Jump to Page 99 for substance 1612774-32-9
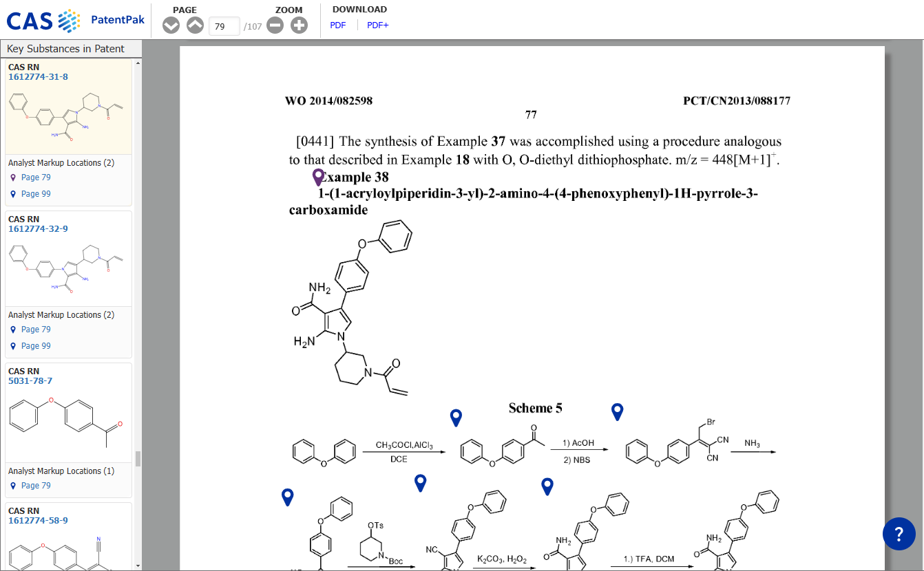 [36, 346]
